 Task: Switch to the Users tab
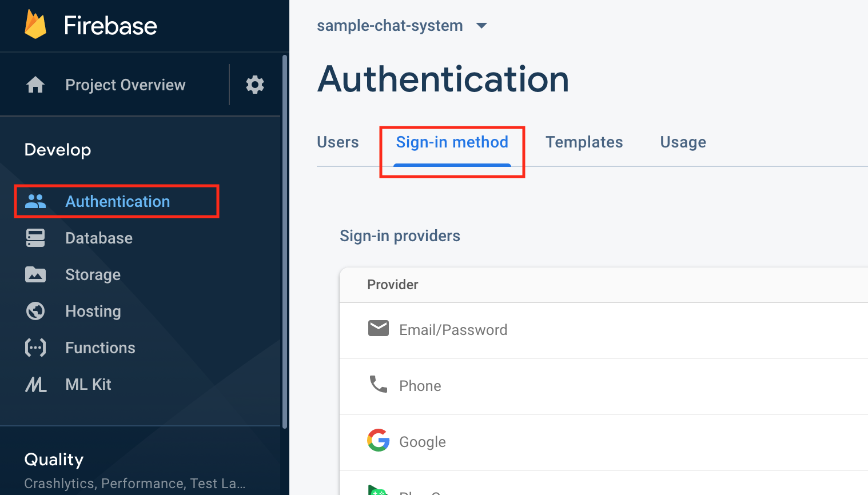click(x=338, y=142)
